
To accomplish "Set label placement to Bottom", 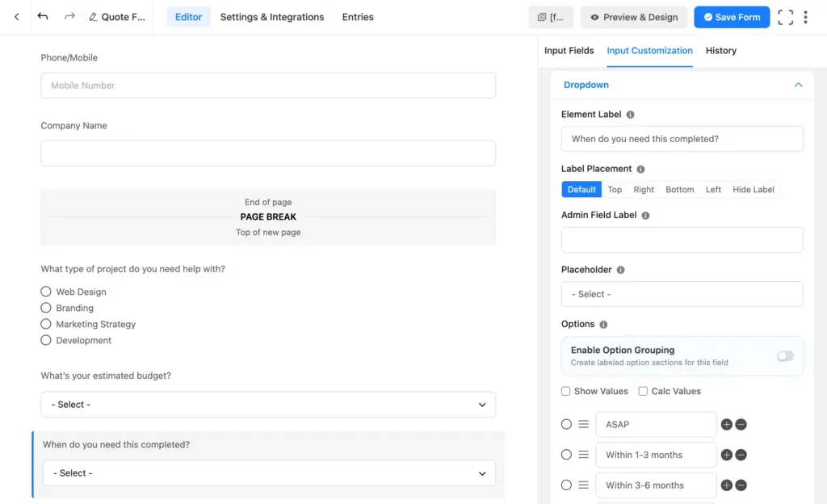I will coord(679,189).
